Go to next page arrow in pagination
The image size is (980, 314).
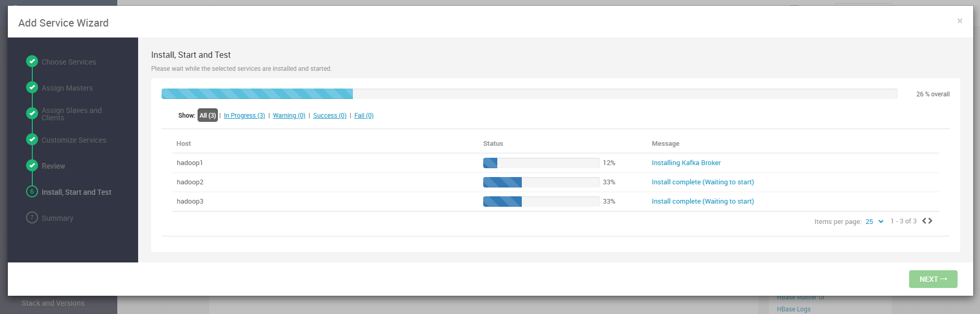coord(930,221)
